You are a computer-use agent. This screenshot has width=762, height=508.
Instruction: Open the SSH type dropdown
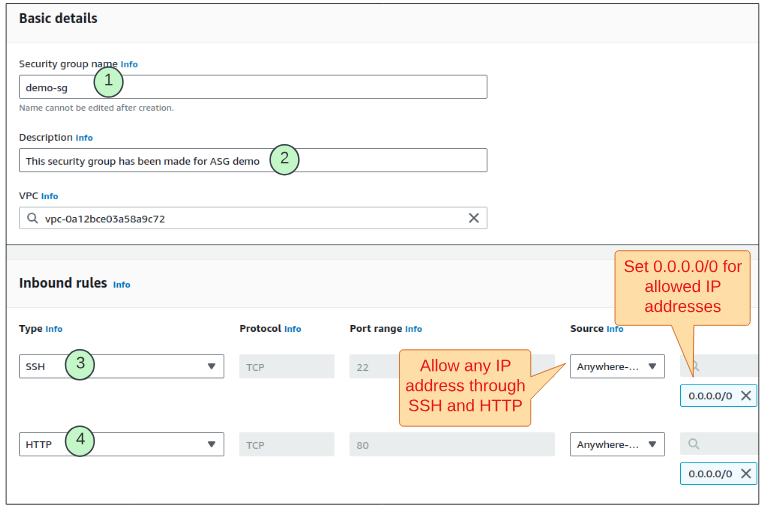[211, 366]
